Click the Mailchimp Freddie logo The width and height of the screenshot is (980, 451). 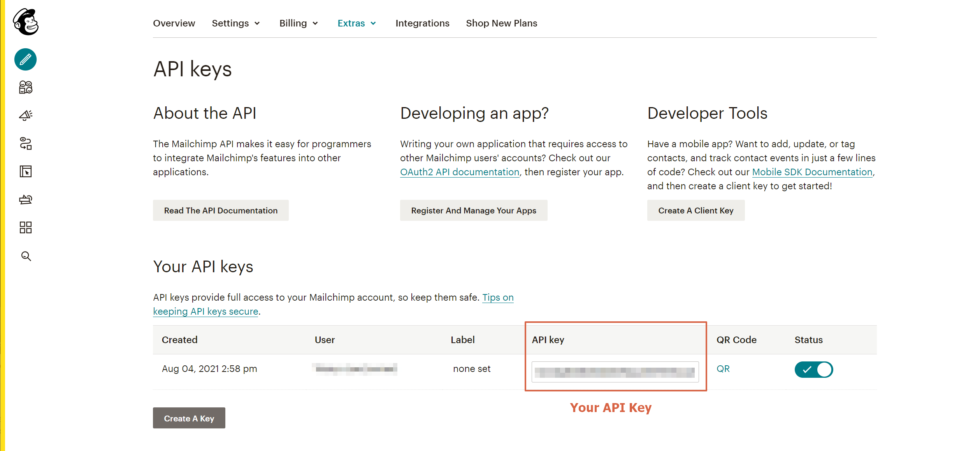tap(26, 22)
